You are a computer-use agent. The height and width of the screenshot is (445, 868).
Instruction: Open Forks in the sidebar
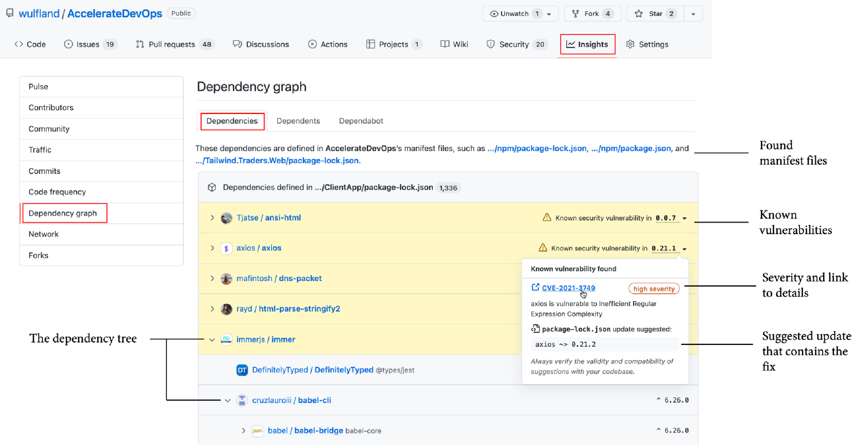coord(101,255)
